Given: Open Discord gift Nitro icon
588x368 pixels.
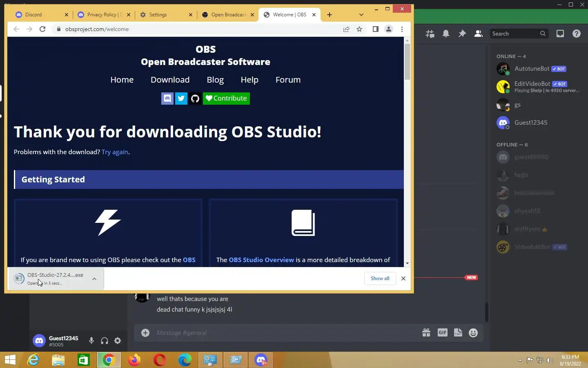Looking at the screenshot, I should (426, 333).
